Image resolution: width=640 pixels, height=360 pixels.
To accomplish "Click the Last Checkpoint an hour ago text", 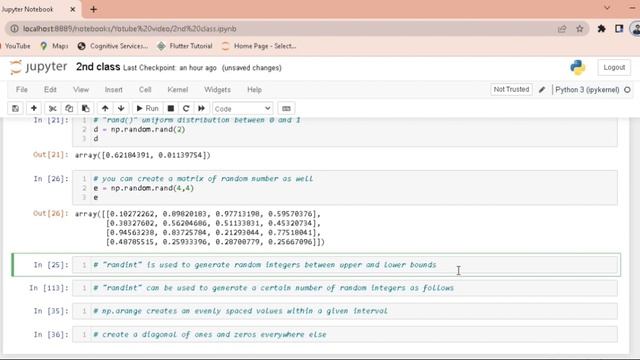I will pos(170,68).
